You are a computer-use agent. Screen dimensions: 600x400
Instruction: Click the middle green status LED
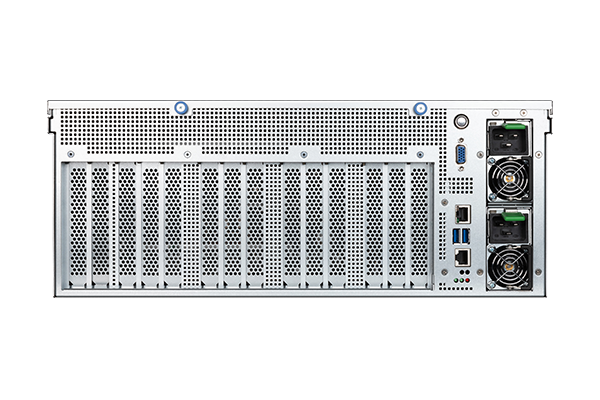pos(461,281)
